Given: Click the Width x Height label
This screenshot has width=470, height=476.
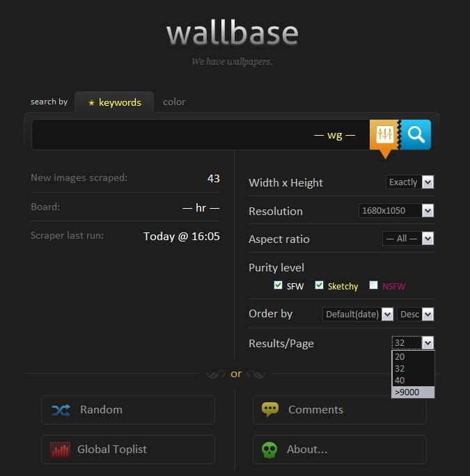Looking at the screenshot, I should coord(285,183).
